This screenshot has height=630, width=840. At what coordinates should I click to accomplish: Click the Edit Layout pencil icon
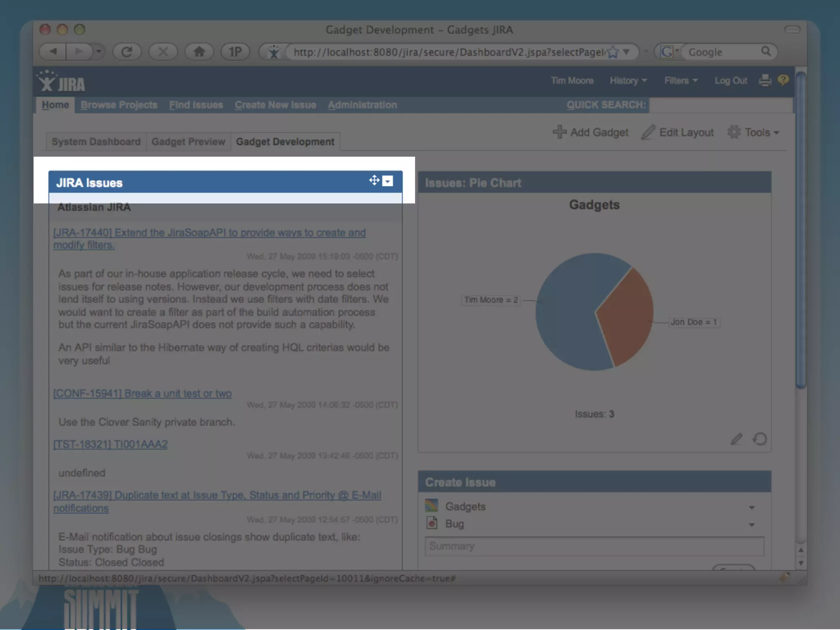648,132
